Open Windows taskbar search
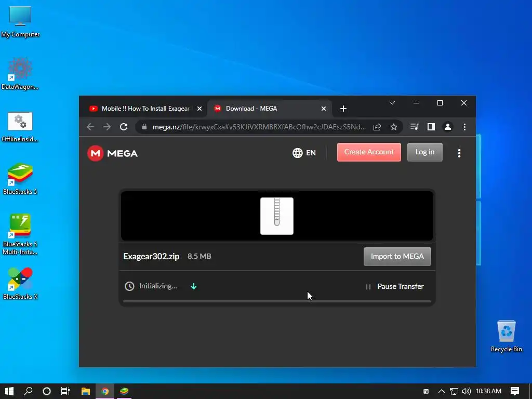The image size is (532, 399). tap(28, 391)
